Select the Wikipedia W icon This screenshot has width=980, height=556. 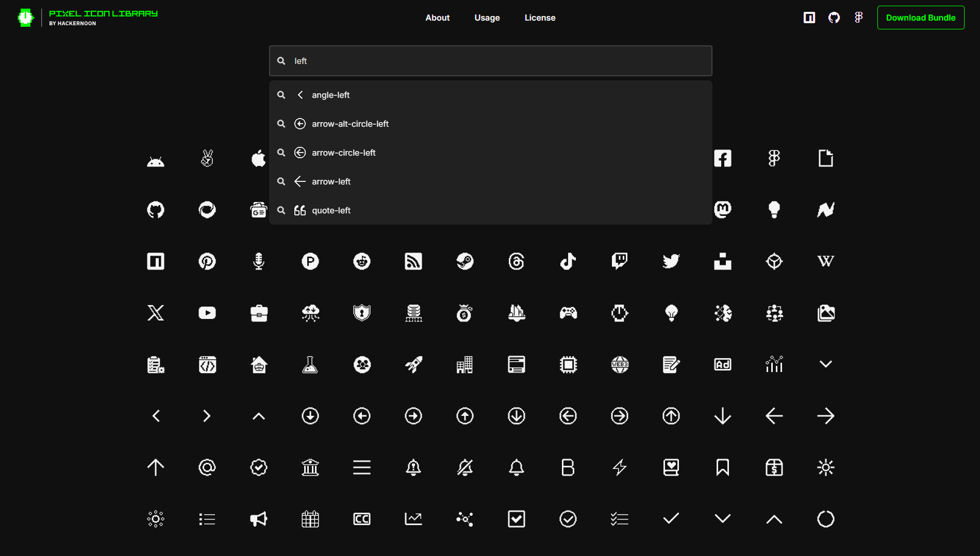pos(826,261)
